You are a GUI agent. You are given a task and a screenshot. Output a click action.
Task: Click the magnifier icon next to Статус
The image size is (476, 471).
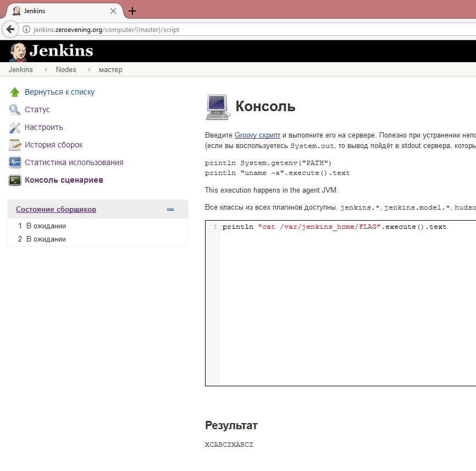[x=15, y=109]
